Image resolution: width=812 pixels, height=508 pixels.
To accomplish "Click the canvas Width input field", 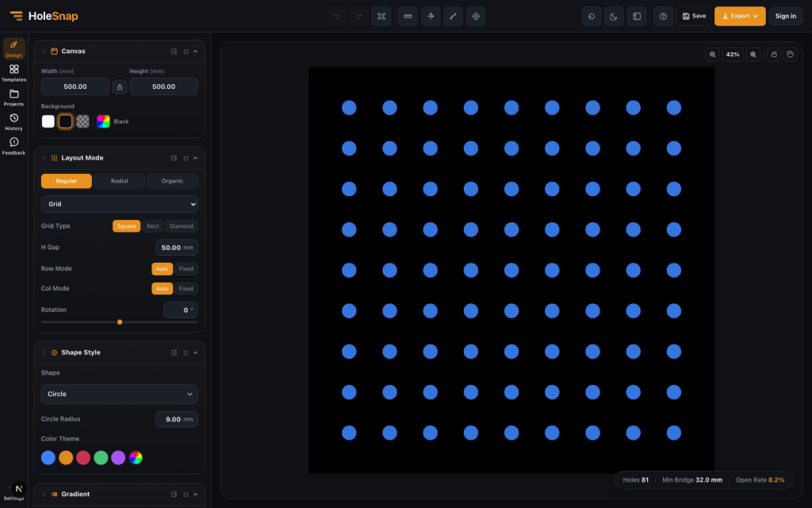I will tap(75, 87).
